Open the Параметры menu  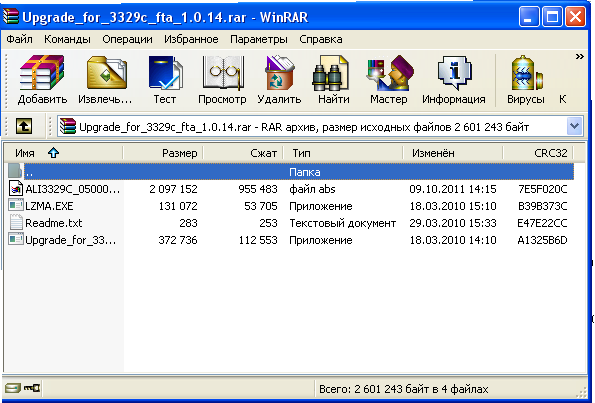[x=259, y=39]
